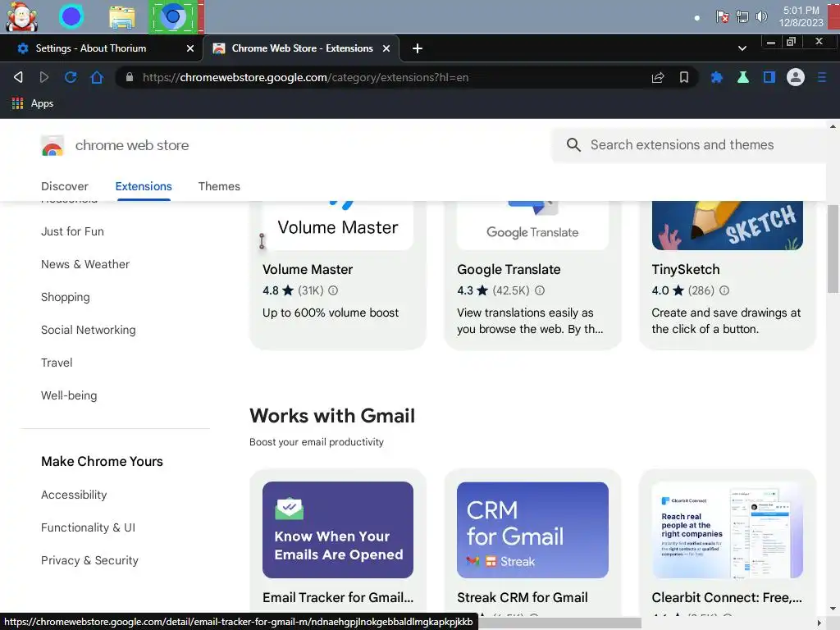Screen dimensions: 840x630
Task: Open the Volume Master banner thumbnail
Action: [338, 225]
